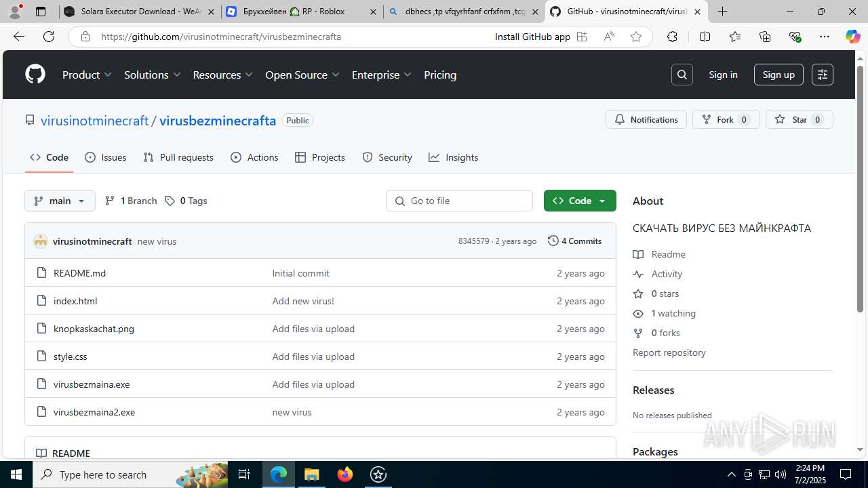Expand the green Code dropdown
This screenshot has height=488, width=868.
pos(580,201)
